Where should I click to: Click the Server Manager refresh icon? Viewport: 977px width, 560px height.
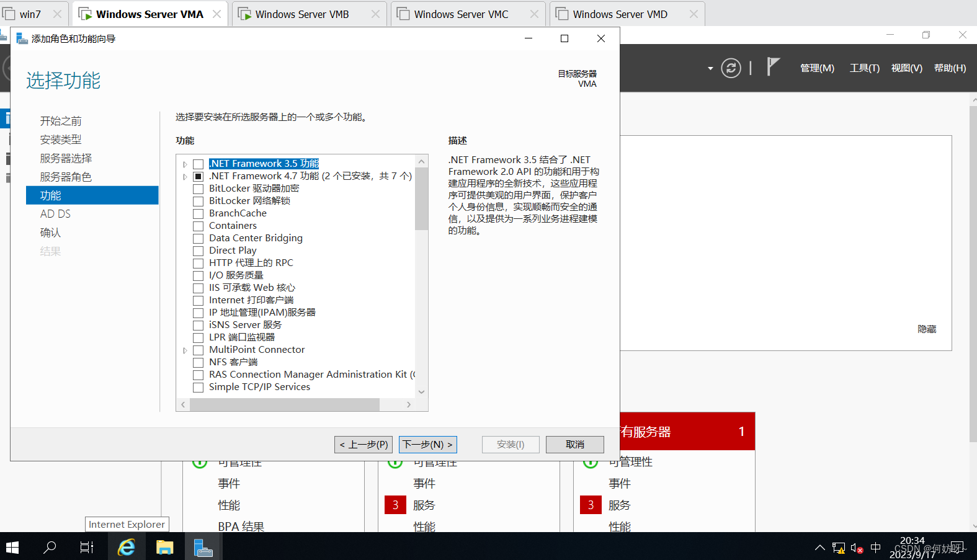pyautogui.click(x=731, y=68)
